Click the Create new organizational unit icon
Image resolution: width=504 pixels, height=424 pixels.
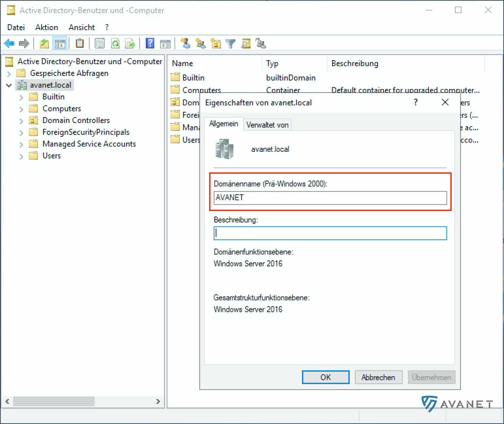pos(216,43)
